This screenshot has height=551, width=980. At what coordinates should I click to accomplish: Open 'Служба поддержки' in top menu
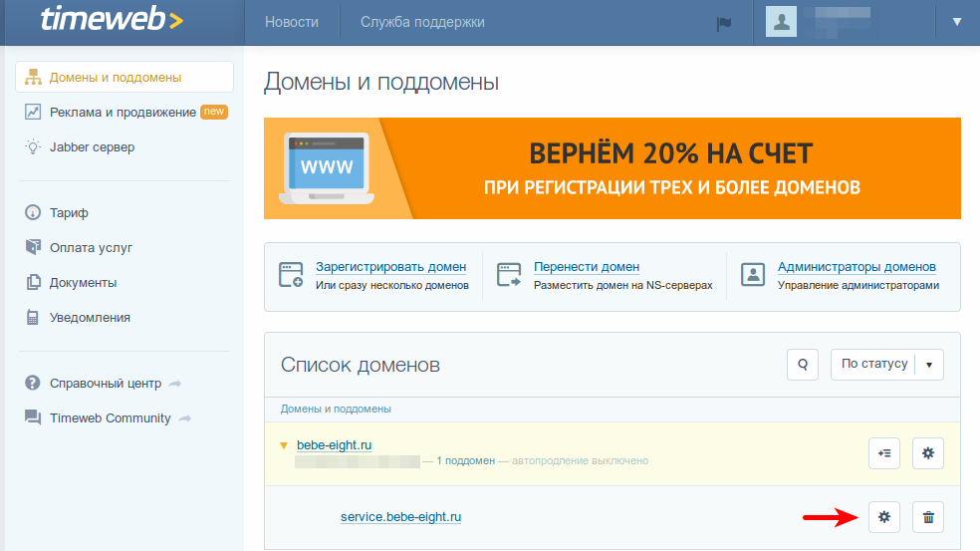422,22
